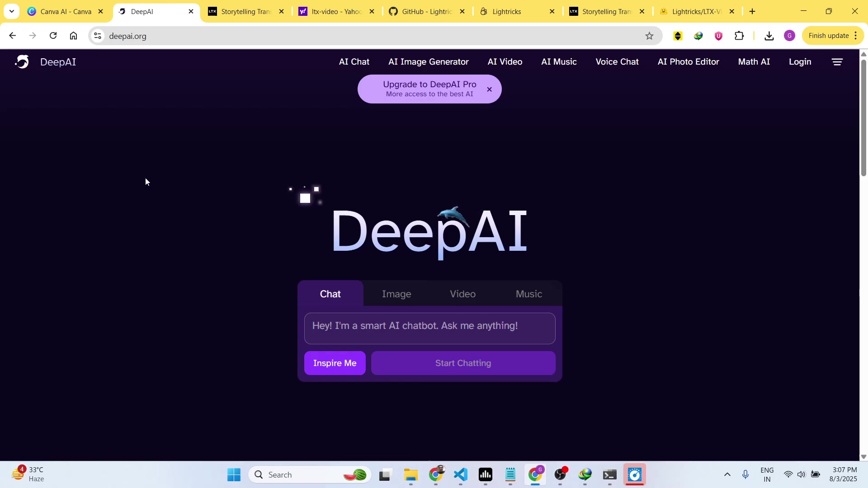Viewport: 868px width, 488px height.
Task: Close the Canva AI tab
Action: coord(100,11)
